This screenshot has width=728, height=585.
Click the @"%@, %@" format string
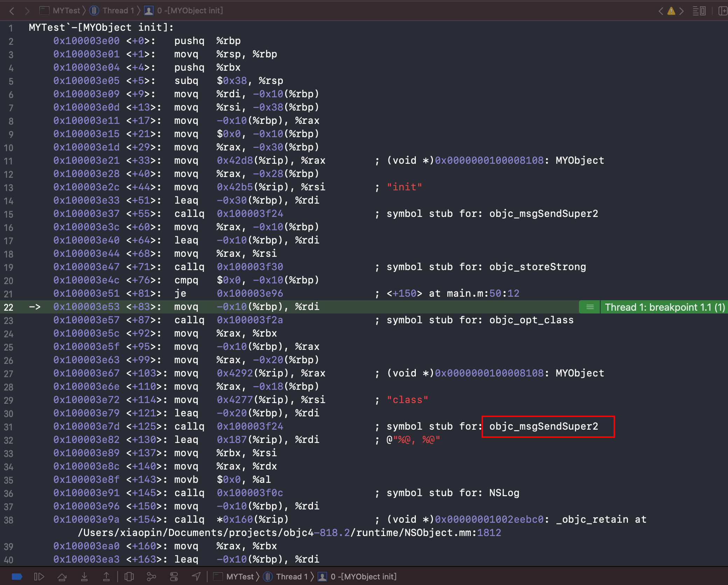[413, 439]
